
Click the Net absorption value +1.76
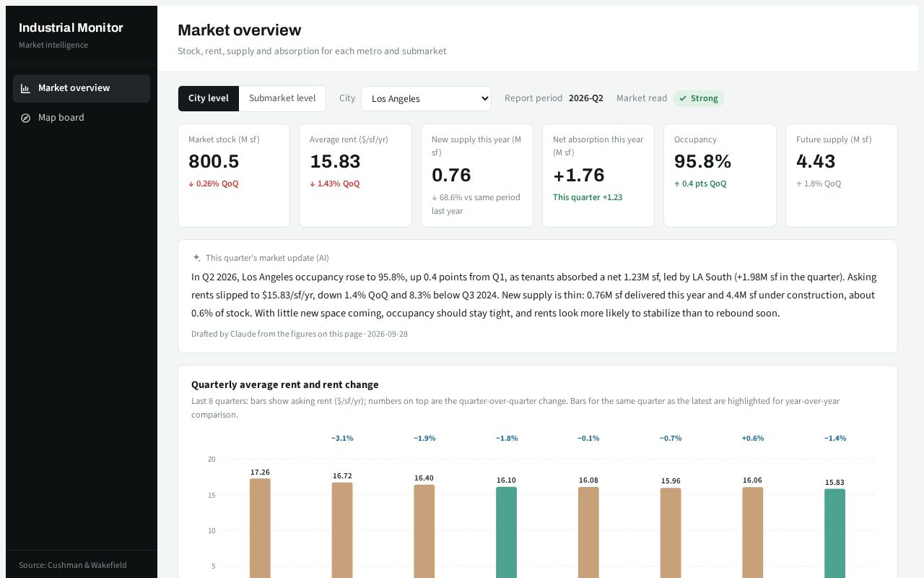pos(579,175)
